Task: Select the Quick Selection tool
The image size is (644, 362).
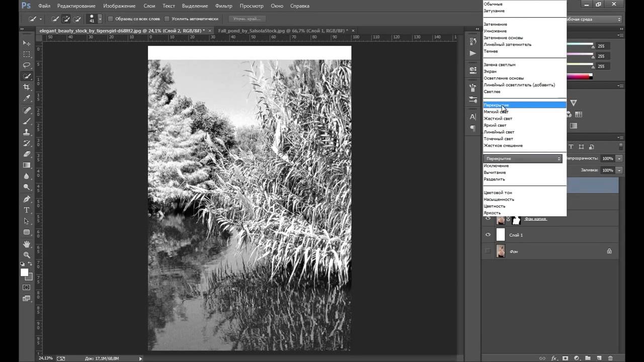Action: click(27, 76)
